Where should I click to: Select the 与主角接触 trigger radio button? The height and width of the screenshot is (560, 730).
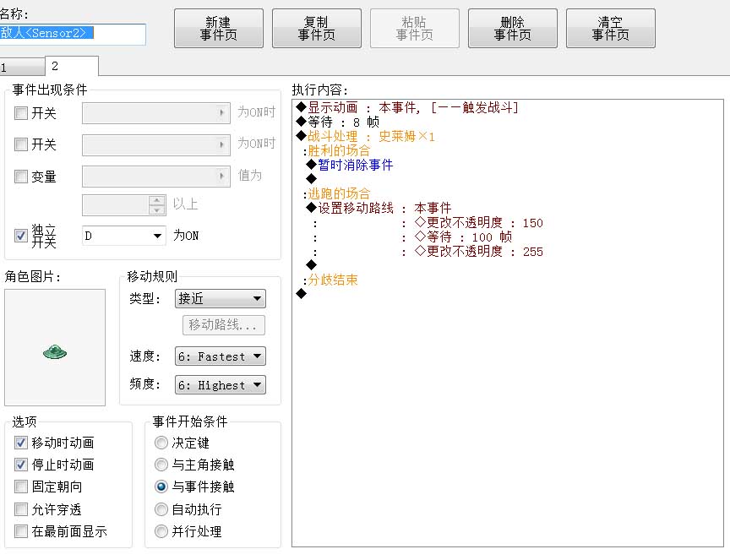coord(161,465)
